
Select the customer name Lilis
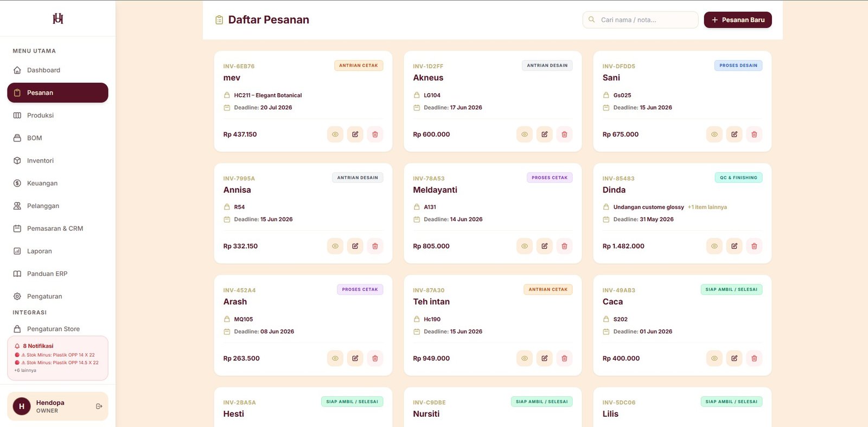(610, 414)
